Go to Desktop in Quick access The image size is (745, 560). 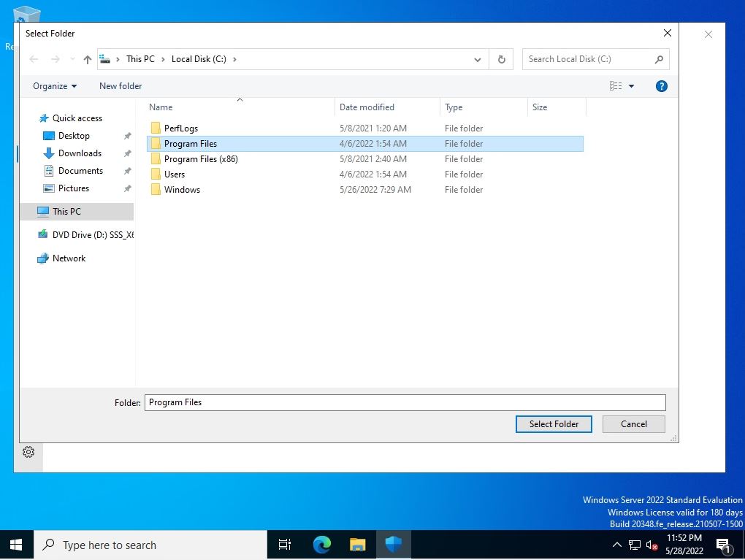pos(74,136)
